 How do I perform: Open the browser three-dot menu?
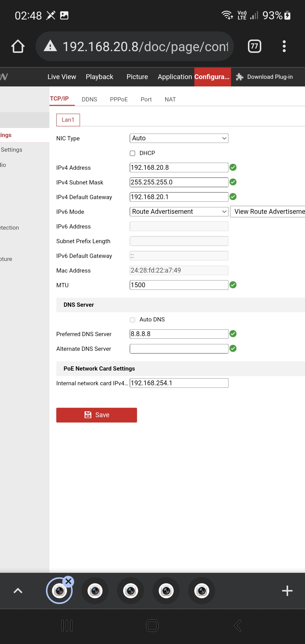pos(284,46)
